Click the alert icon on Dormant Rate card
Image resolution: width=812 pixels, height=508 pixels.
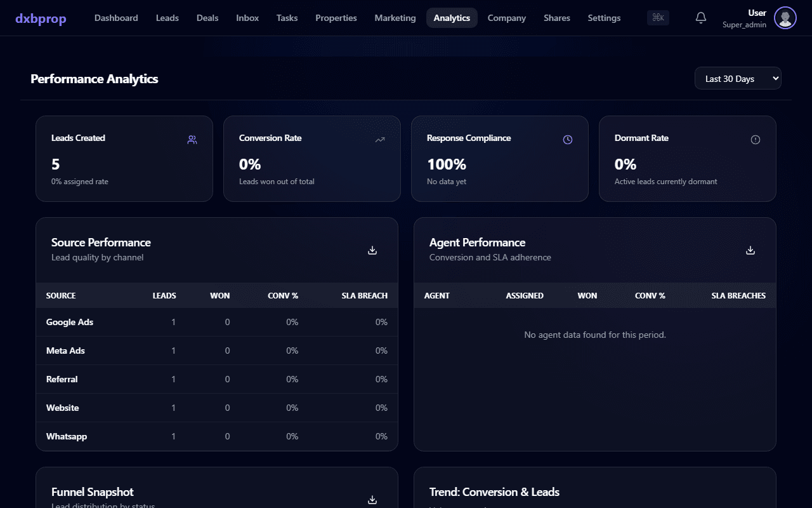(756, 140)
